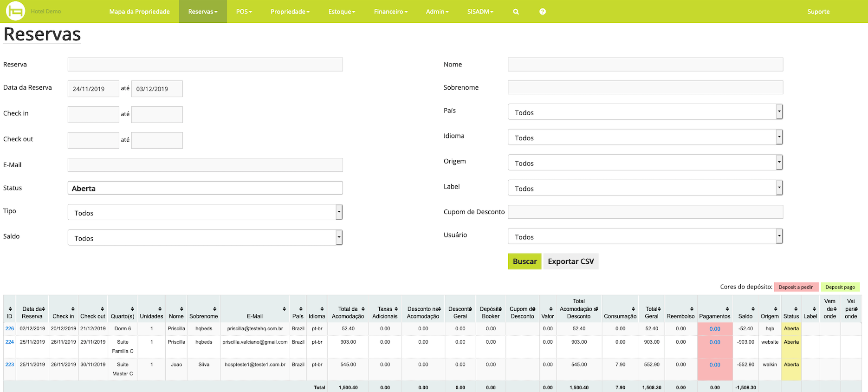Sort by Data da Reserva column

pos(32,309)
